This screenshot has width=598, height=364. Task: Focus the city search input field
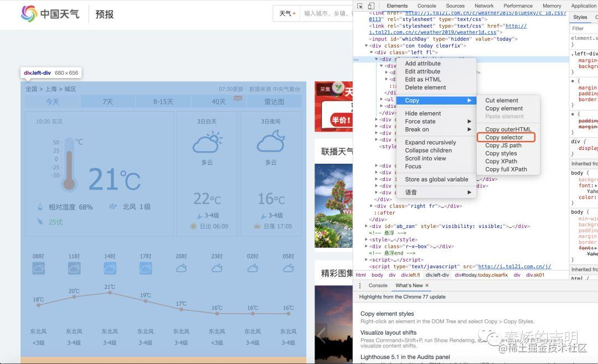327,14
